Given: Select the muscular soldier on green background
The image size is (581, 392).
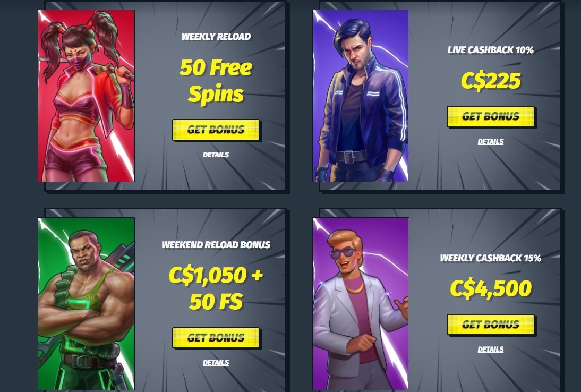Looking at the screenshot, I should [x=87, y=304].
